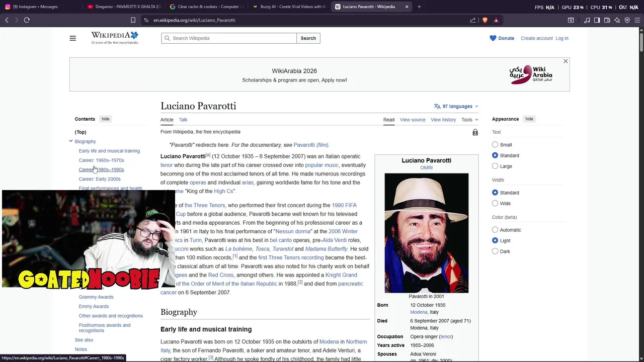Open the Three Tenors link
This screenshot has height=362, width=644.
205,205
